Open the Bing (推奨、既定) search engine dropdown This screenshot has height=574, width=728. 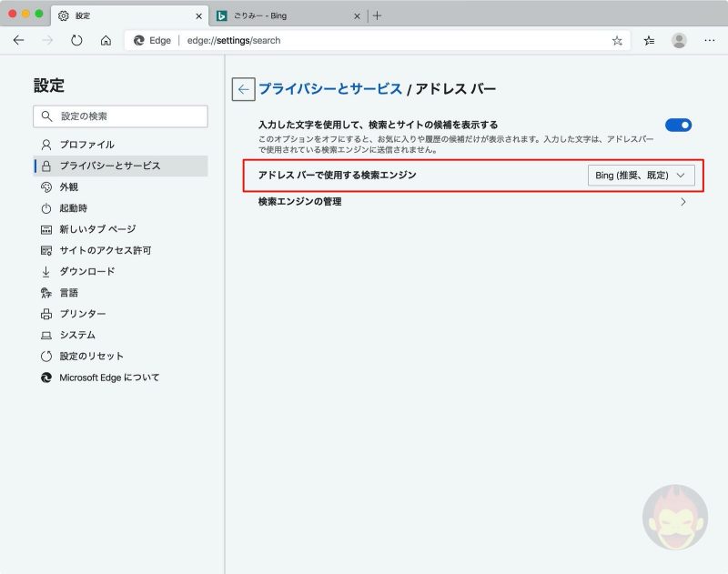point(641,176)
